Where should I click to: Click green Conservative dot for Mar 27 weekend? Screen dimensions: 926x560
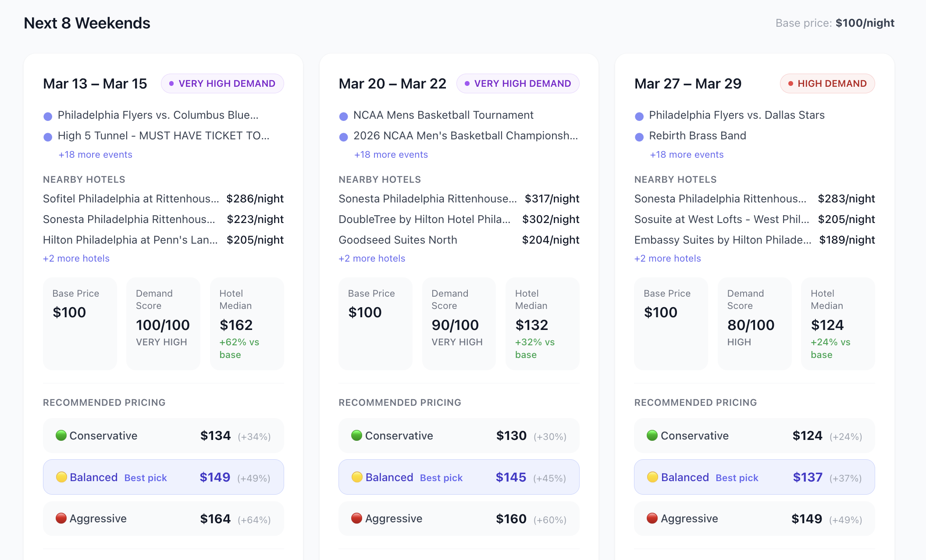652,435
